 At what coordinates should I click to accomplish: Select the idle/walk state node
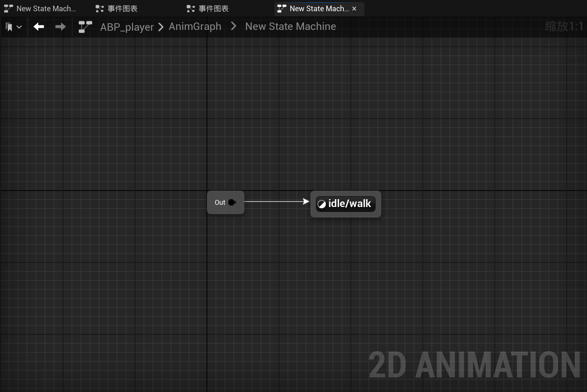point(346,204)
